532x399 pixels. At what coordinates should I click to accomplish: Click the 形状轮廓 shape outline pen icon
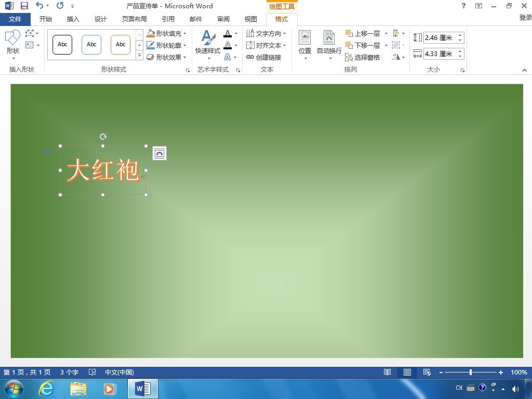pyautogui.click(x=151, y=45)
